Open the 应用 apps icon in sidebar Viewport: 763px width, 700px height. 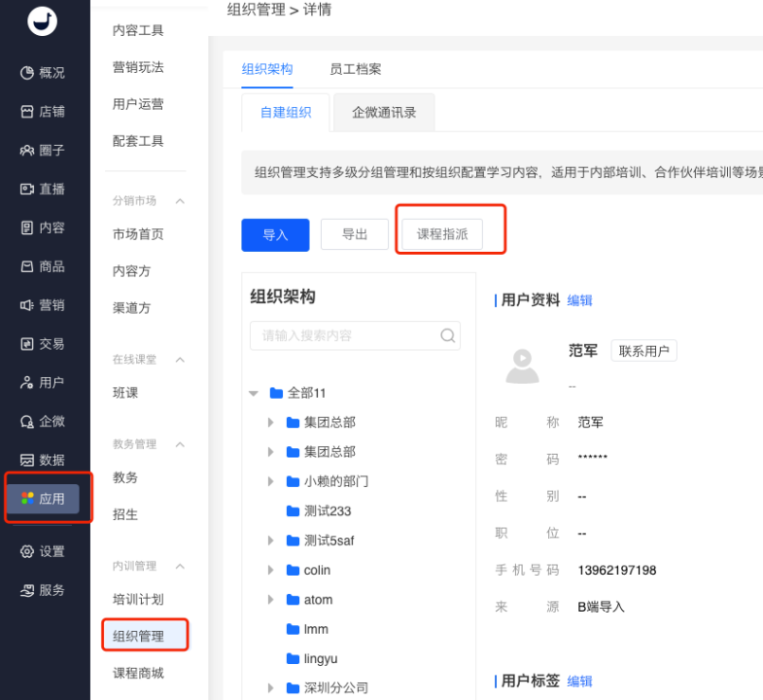click(x=27, y=499)
